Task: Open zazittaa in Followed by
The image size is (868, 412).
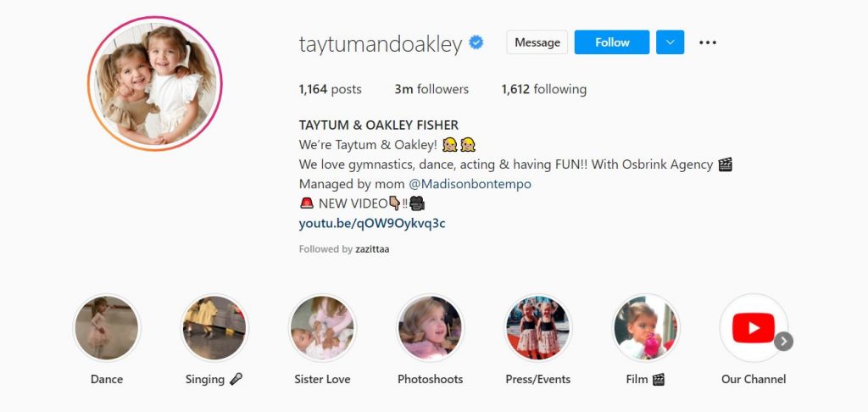Action: click(372, 249)
